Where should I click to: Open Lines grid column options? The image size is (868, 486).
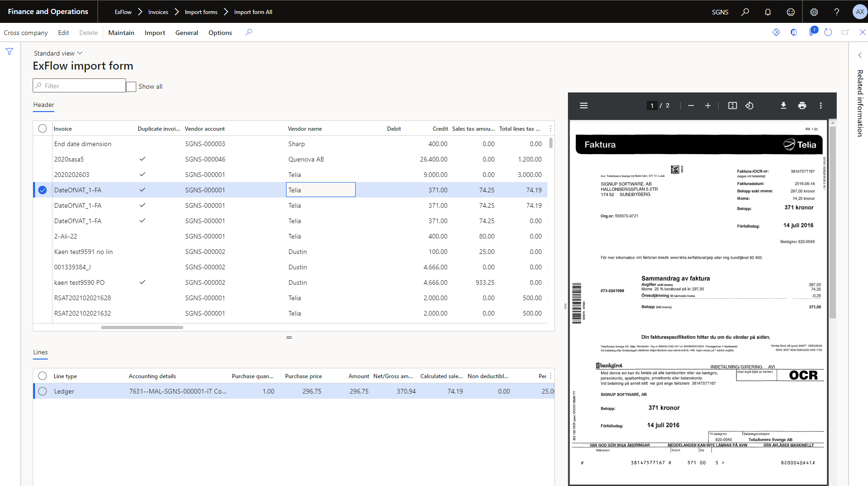pyautogui.click(x=551, y=376)
